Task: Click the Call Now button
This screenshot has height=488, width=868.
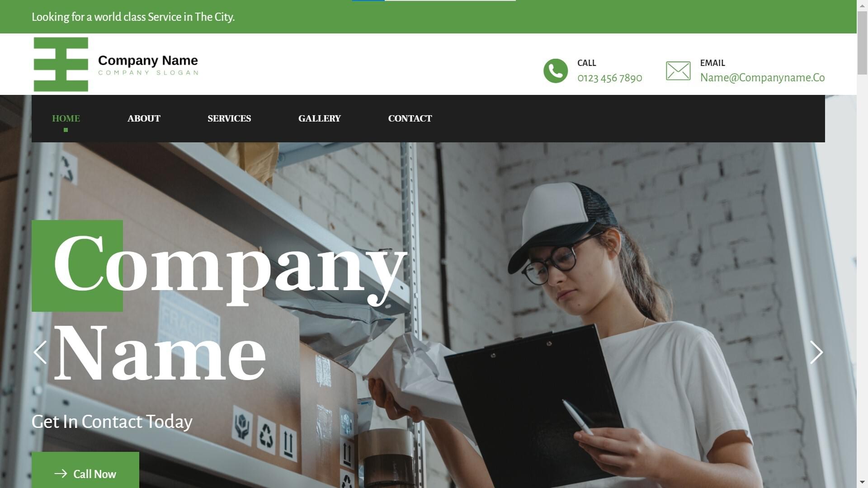Action: [x=85, y=470]
